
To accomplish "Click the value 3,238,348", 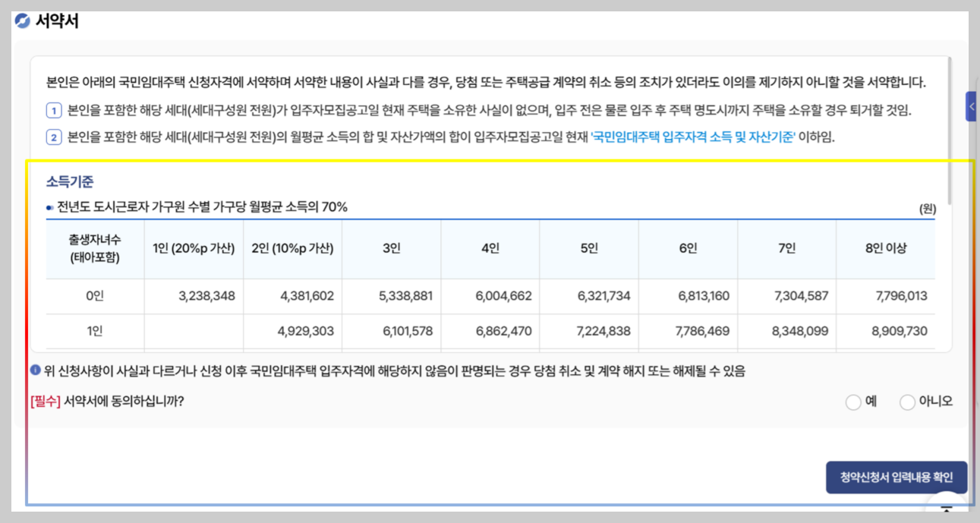I will coord(206,296).
